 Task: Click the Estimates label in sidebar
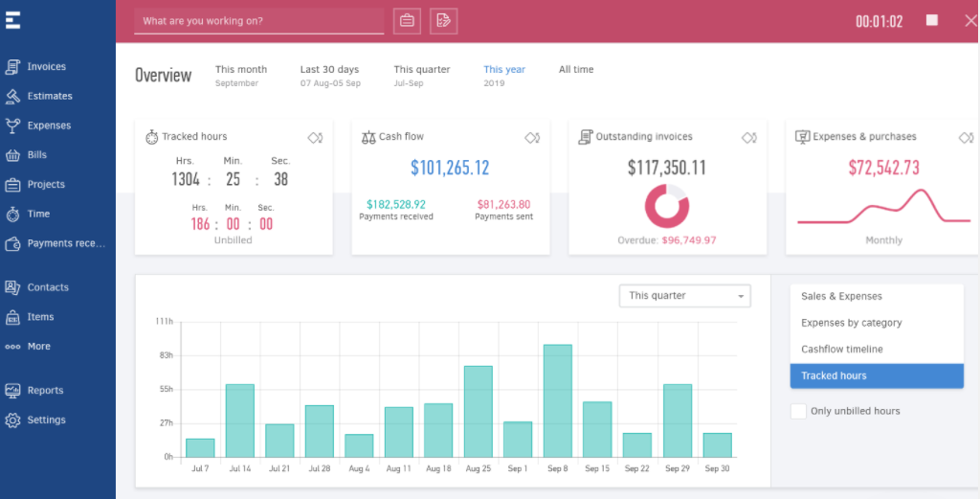click(50, 96)
